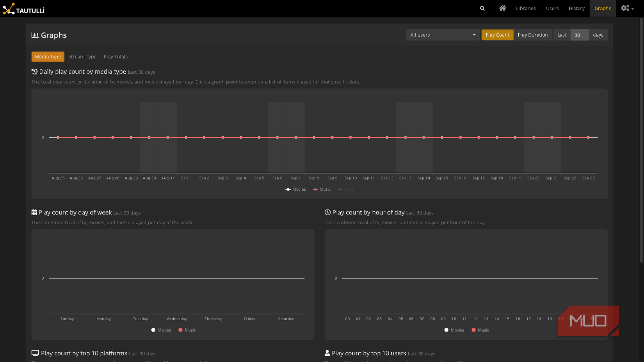Toggle Movies in day of week legend

(161, 330)
